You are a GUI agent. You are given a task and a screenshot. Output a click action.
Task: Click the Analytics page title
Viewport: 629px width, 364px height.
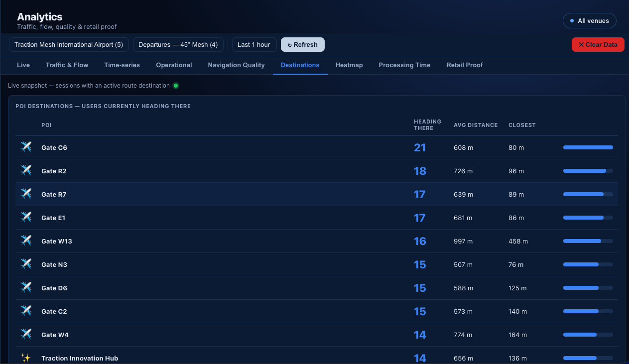(40, 17)
